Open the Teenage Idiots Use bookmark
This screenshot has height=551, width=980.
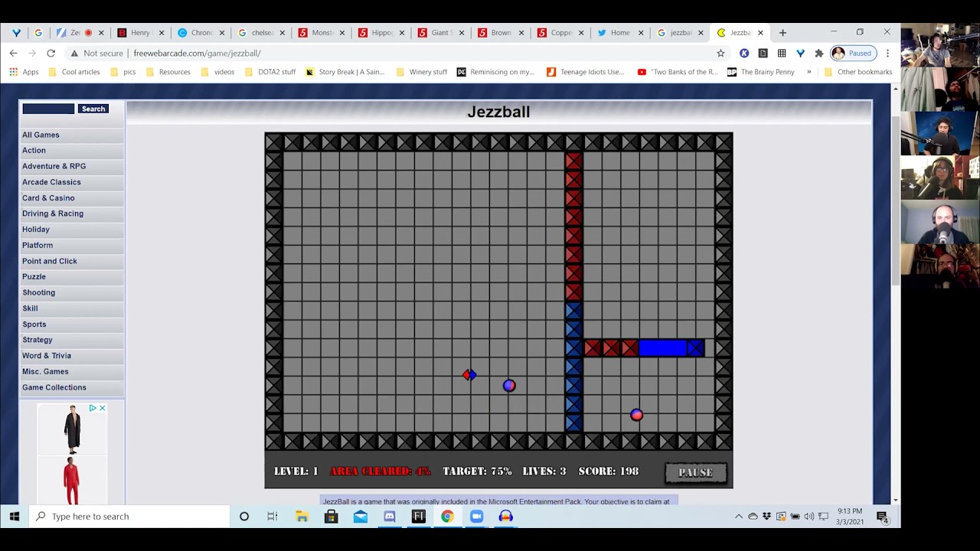[586, 72]
